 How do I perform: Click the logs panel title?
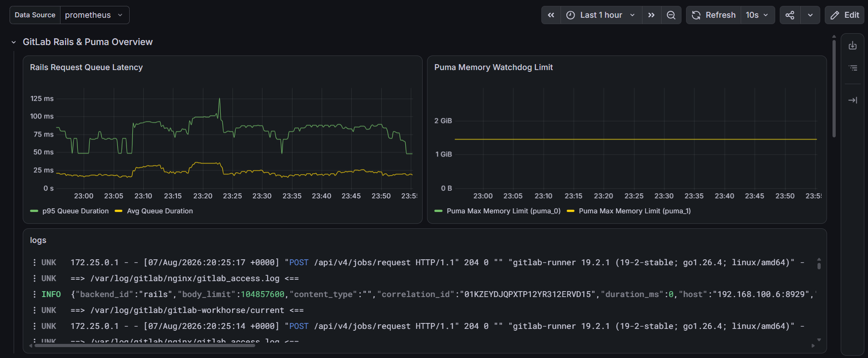coord(38,240)
